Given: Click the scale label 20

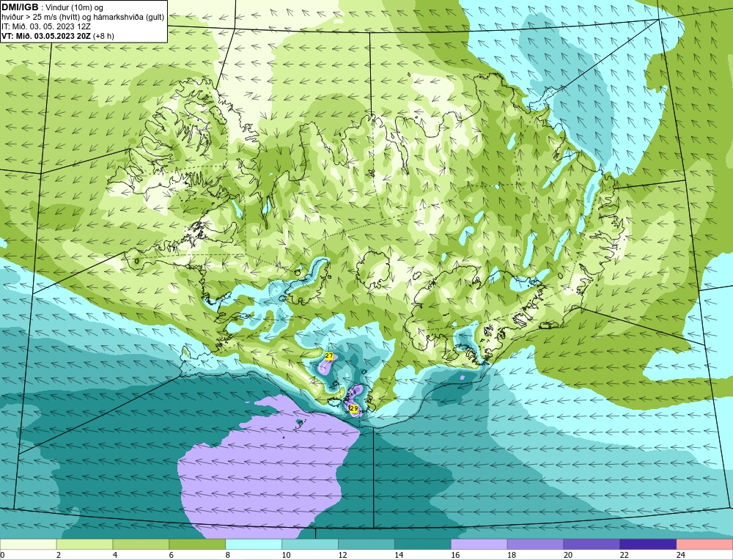Looking at the screenshot, I should click(568, 555).
